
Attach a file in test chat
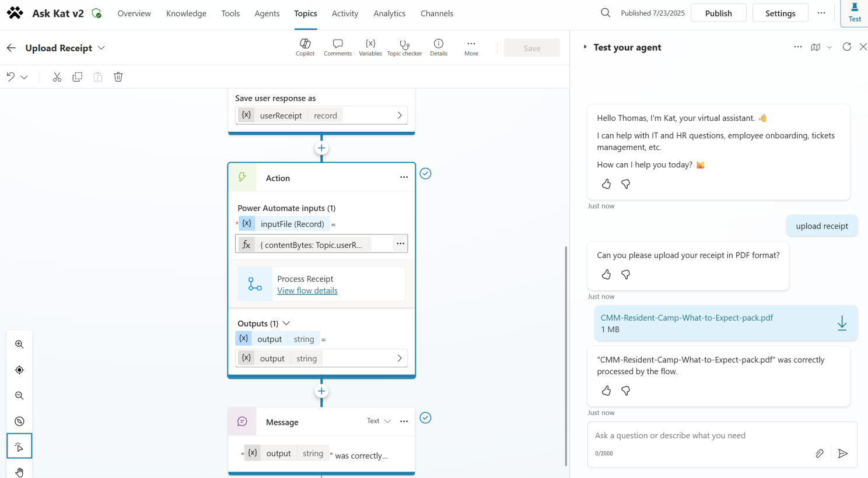820,454
